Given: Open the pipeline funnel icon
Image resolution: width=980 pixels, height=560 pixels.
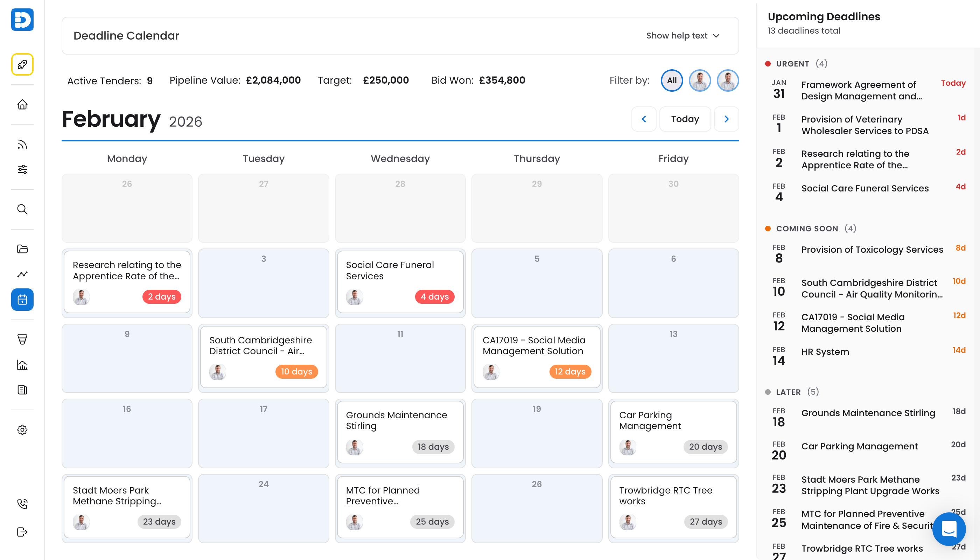Looking at the screenshot, I should point(22,339).
